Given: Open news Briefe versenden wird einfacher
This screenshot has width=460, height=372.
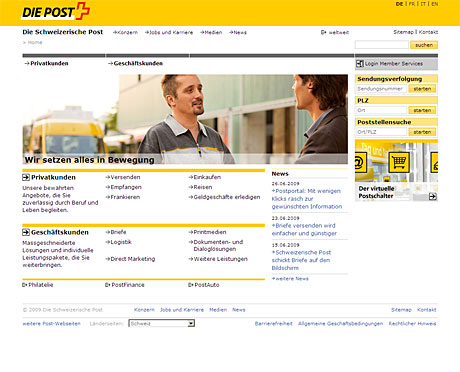Looking at the screenshot, I should click(x=304, y=230).
